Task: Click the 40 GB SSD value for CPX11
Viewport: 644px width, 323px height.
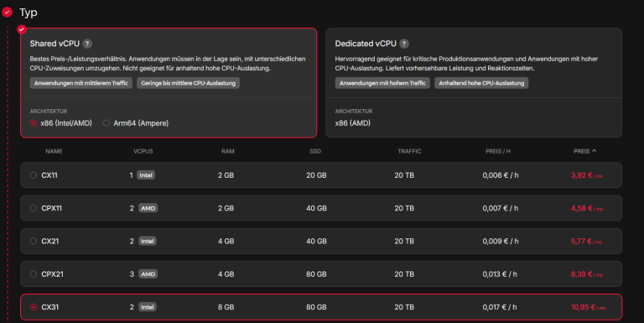Action: (x=316, y=208)
